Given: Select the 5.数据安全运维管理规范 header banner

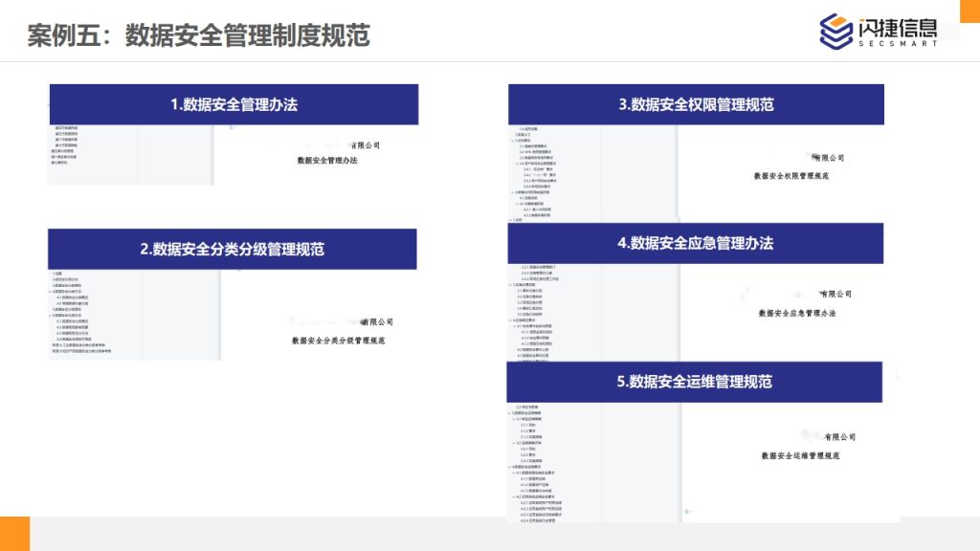Looking at the screenshot, I should (695, 382).
